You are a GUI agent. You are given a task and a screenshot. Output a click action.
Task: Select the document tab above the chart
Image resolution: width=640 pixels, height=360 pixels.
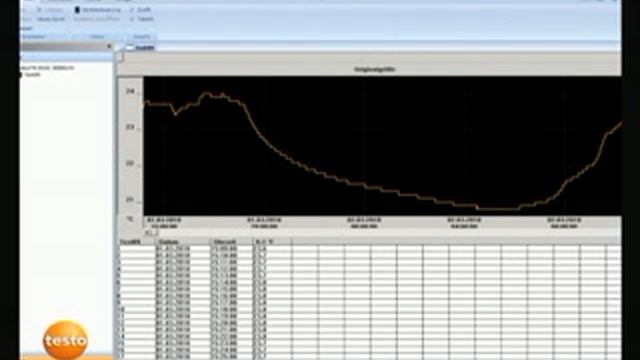pos(140,48)
